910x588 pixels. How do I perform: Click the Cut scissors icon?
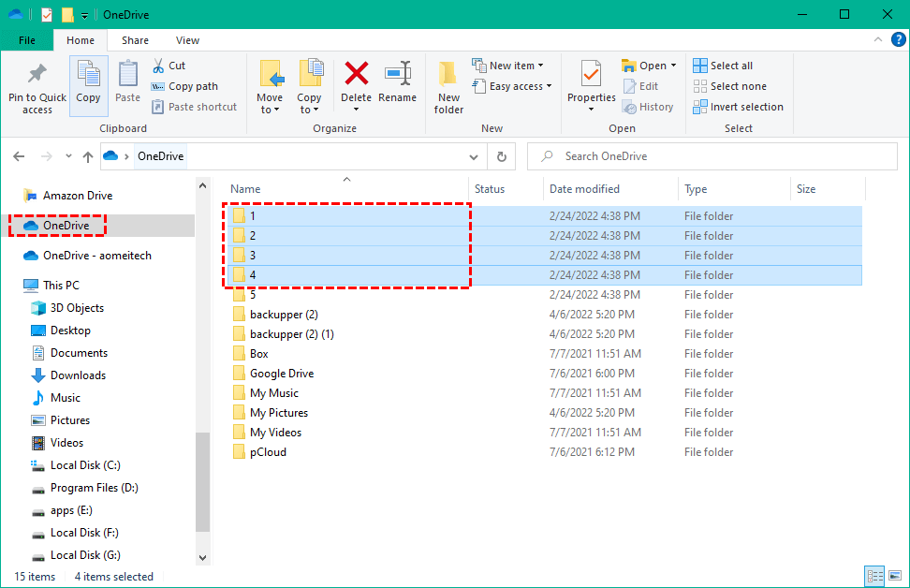158,66
